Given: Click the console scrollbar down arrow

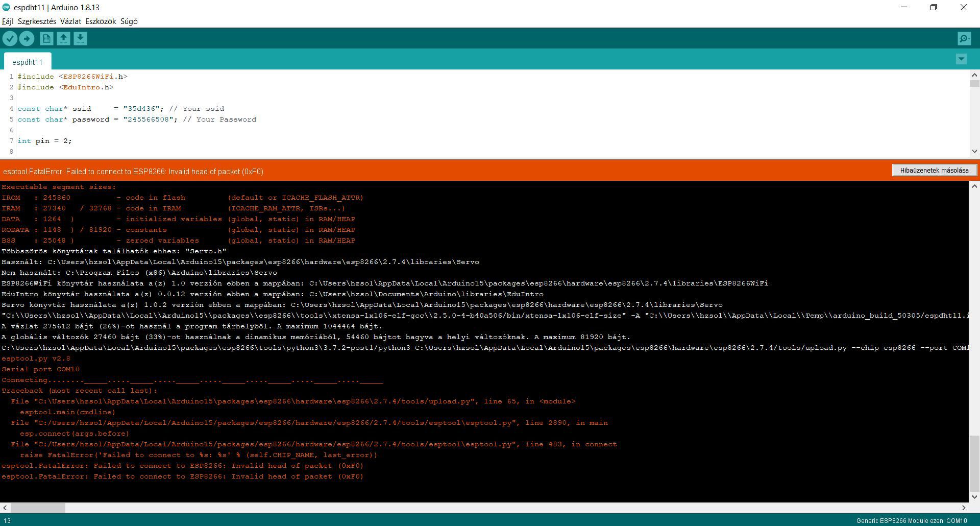Looking at the screenshot, I should pyautogui.click(x=974, y=496).
